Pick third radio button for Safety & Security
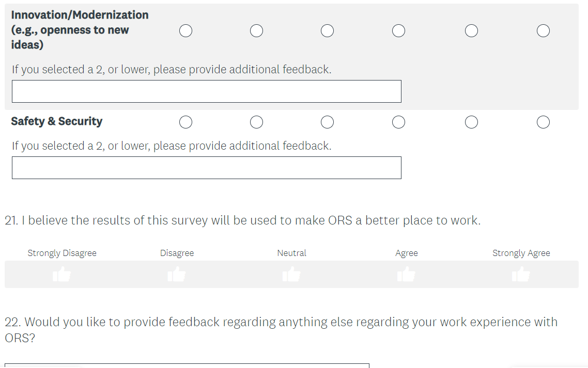 pos(327,122)
